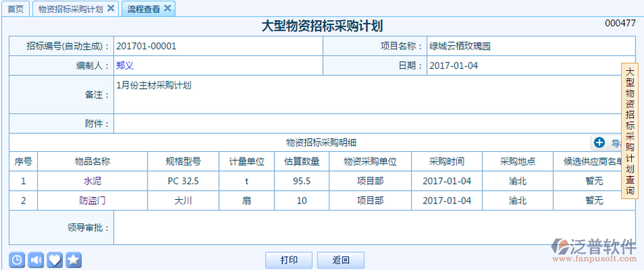Click the 领导审批 text area

(x=374, y=227)
